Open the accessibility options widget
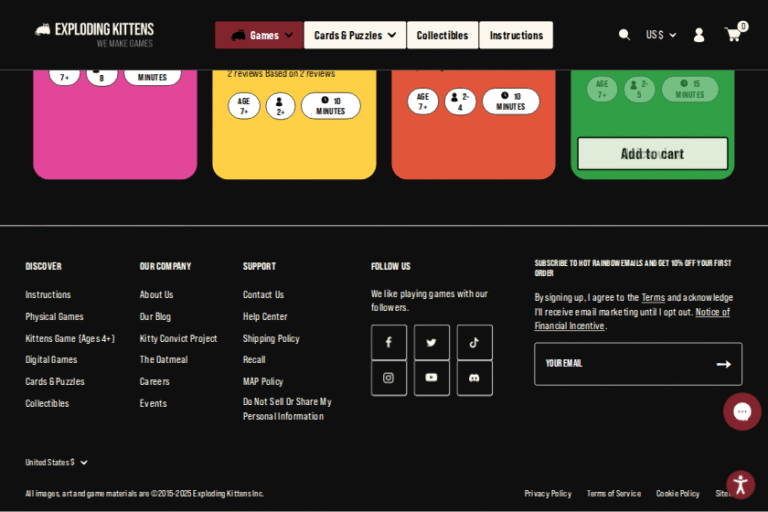This screenshot has width=768, height=512. click(x=740, y=485)
